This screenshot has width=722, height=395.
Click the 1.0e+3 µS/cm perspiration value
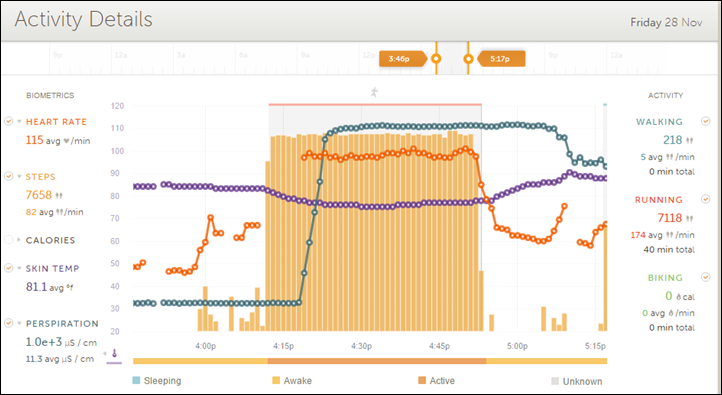point(61,343)
